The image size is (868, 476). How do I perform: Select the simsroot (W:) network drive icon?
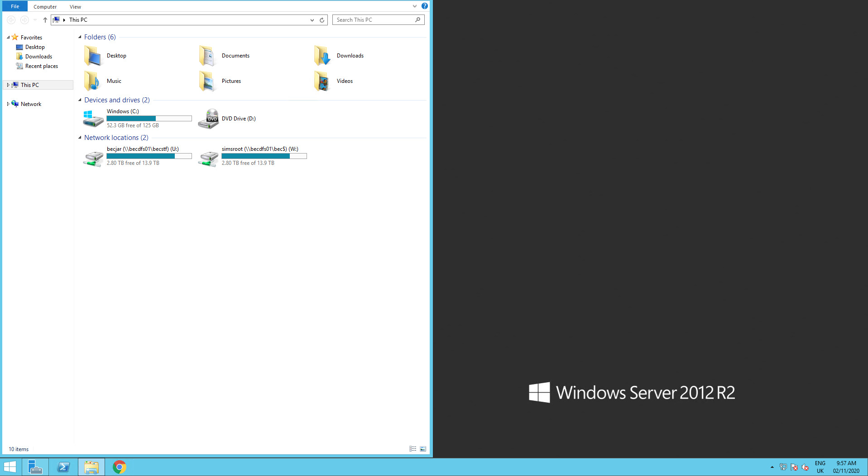[x=208, y=158]
